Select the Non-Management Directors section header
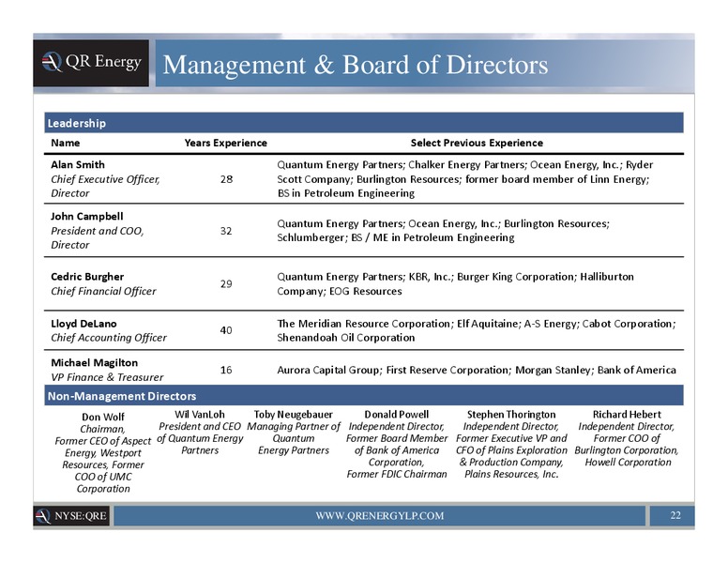728x563 pixels. (x=364, y=395)
